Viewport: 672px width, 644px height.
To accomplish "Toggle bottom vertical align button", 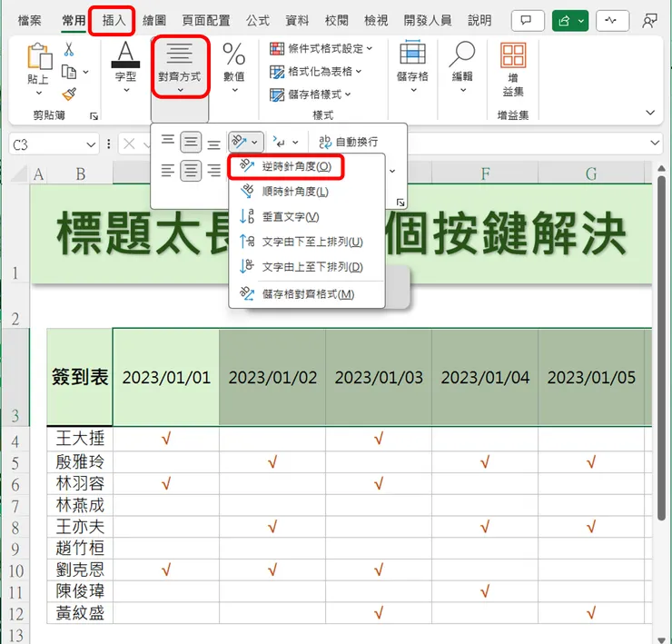I will (213, 144).
